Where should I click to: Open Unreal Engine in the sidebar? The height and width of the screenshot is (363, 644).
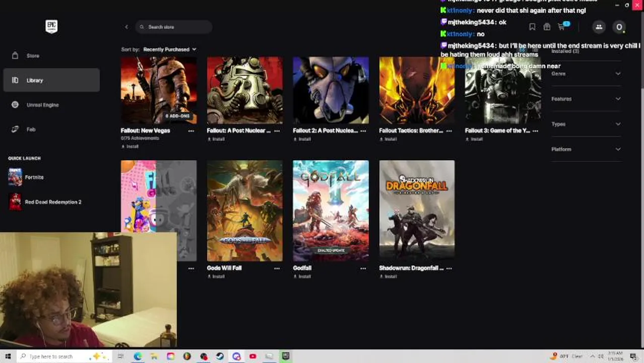pos(51,105)
